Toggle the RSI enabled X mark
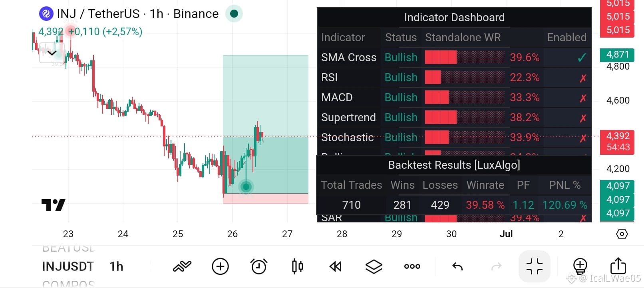The height and width of the screenshot is (288, 644). (x=583, y=78)
